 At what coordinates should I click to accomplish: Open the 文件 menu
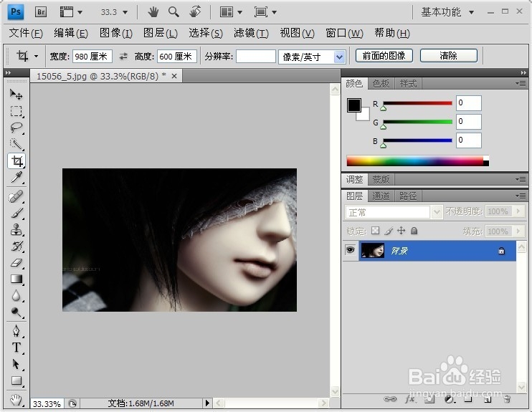point(26,33)
